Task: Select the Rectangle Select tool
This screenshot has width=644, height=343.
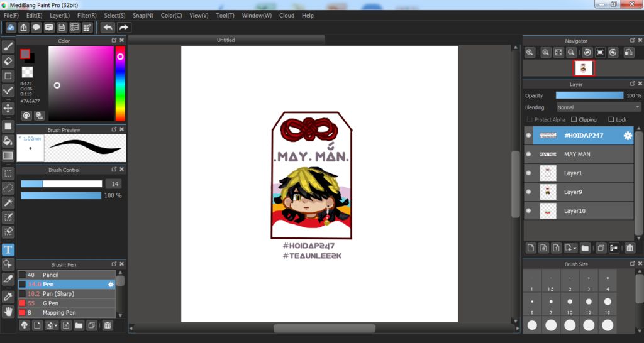Action: pos(8,173)
